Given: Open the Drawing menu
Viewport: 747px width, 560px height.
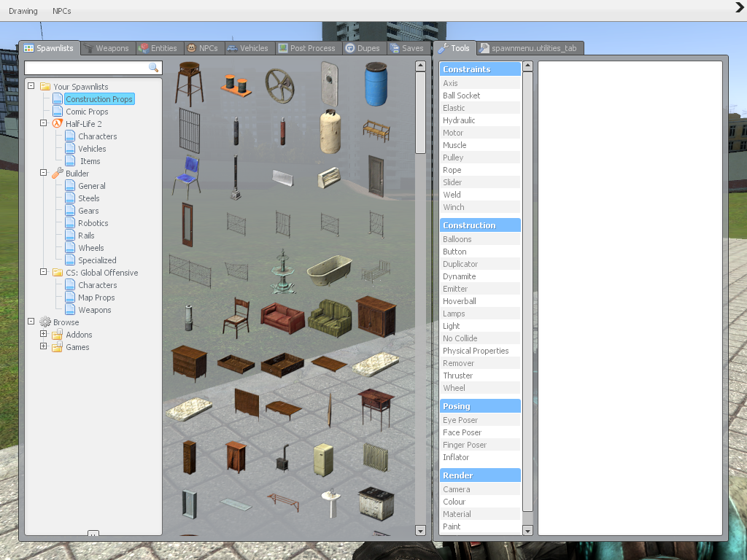Looking at the screenshot, I should (23, 11).
